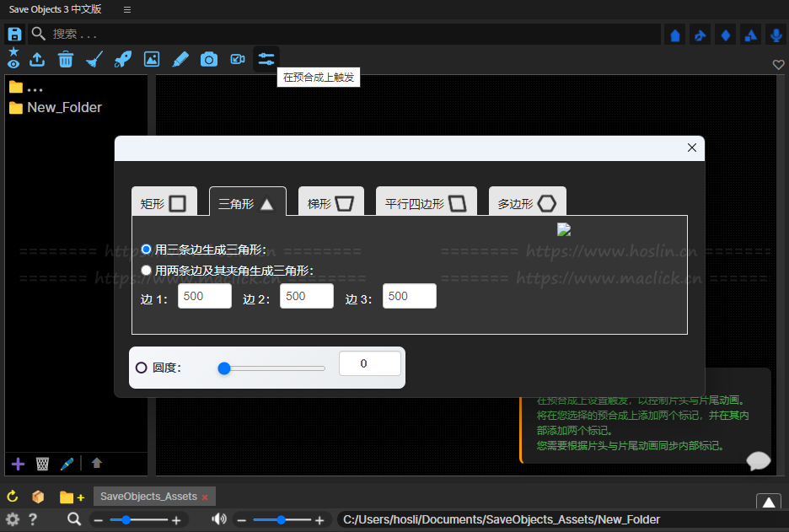Screen dimensions: 789x532
Task: Click the white up triangle button
Action: [x=769, y=502]
